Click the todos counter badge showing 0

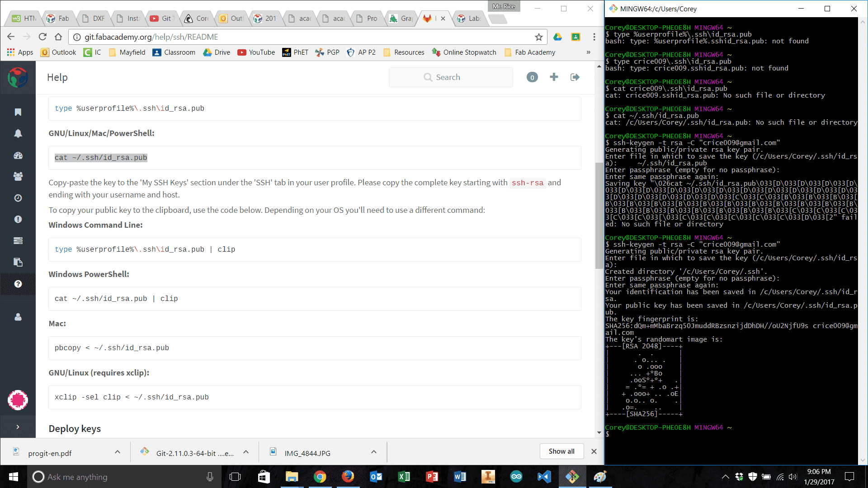[x=532, y=77]
